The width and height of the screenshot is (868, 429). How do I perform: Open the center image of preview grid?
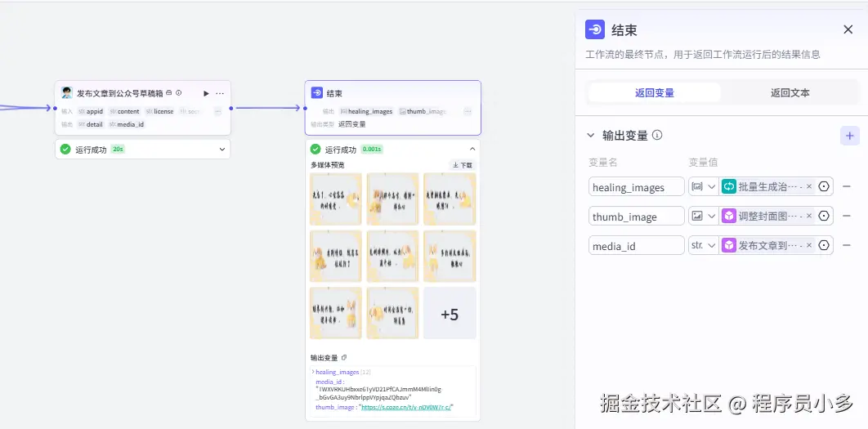(x=392, y=257)
